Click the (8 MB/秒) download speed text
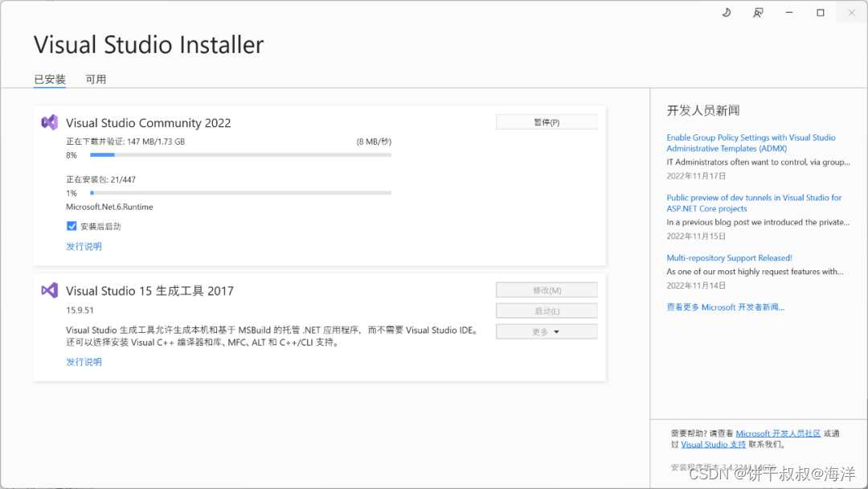Image resolution: width=868 pixels, height=489 pixels. point(374,142)
